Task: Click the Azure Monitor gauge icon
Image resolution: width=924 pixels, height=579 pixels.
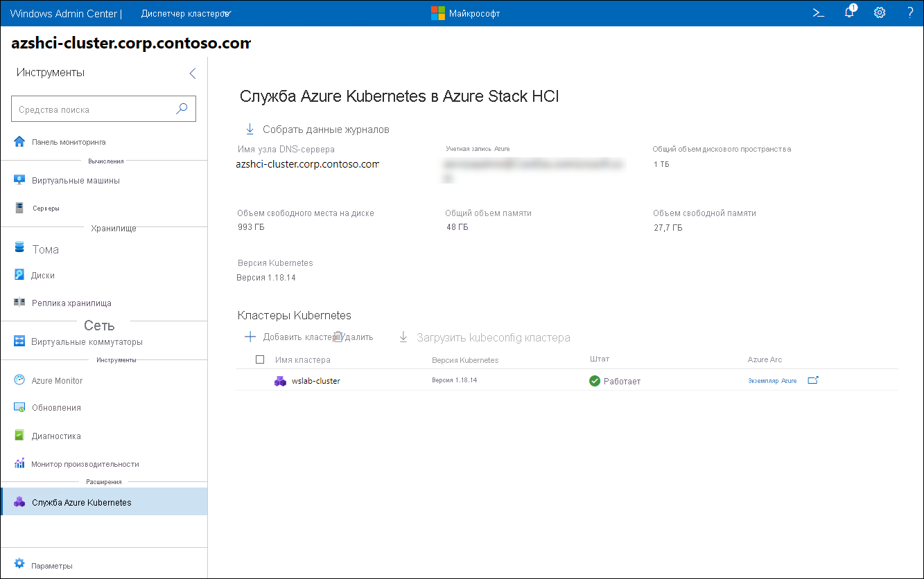Action: point(19,380)
